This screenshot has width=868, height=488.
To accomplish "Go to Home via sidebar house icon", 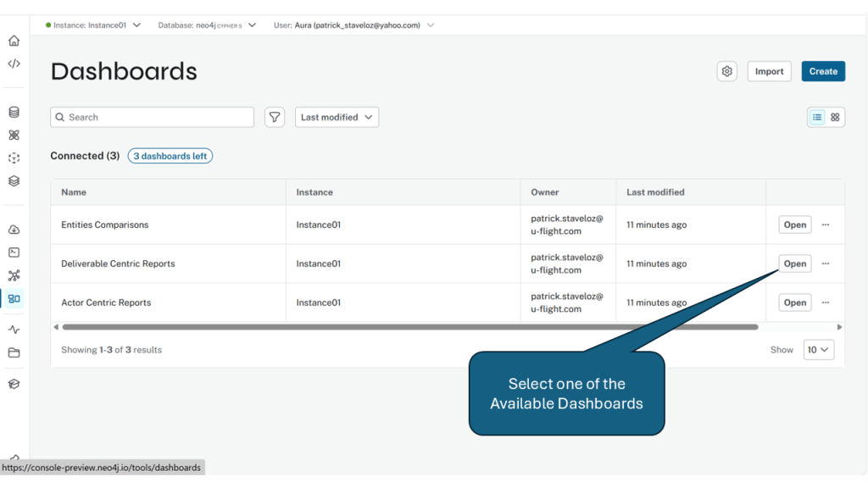I will 14,41.
